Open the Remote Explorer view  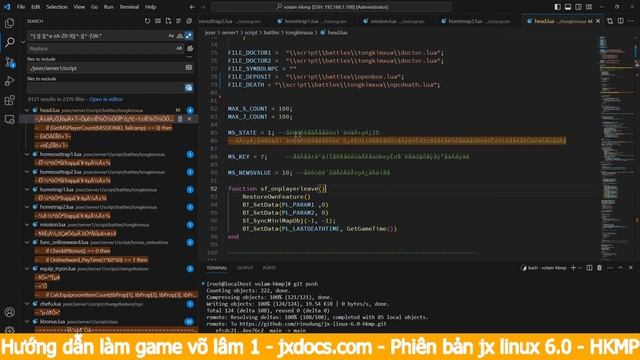(9, 119)
